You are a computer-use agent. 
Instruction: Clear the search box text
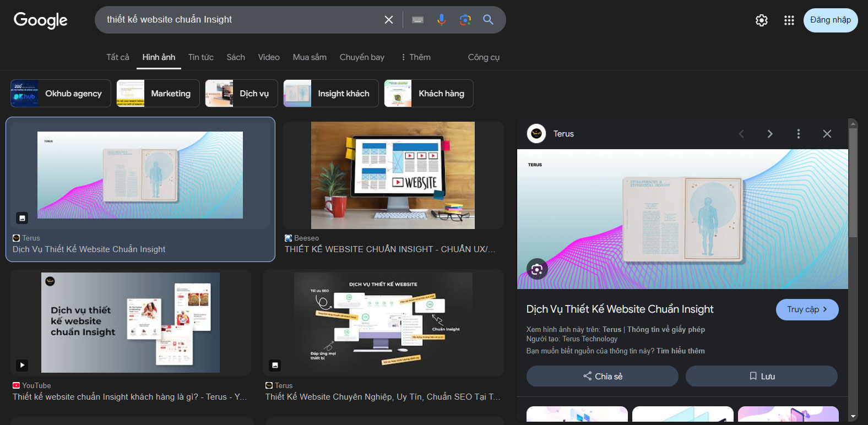point(388,20)
